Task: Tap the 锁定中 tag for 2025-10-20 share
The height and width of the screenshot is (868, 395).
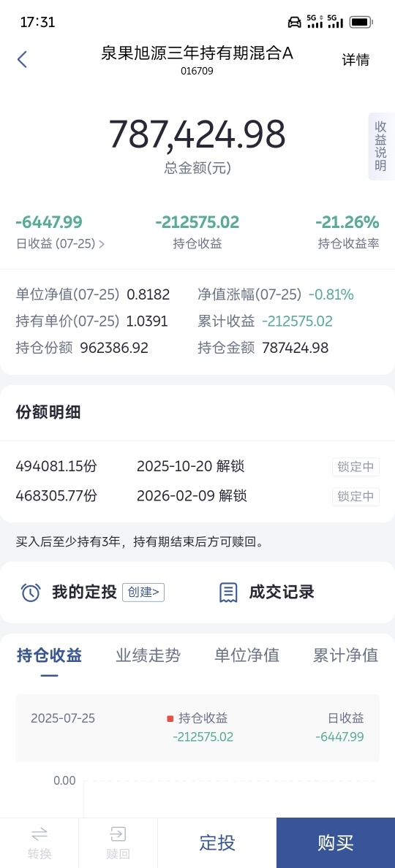Action: pos(355,467)
